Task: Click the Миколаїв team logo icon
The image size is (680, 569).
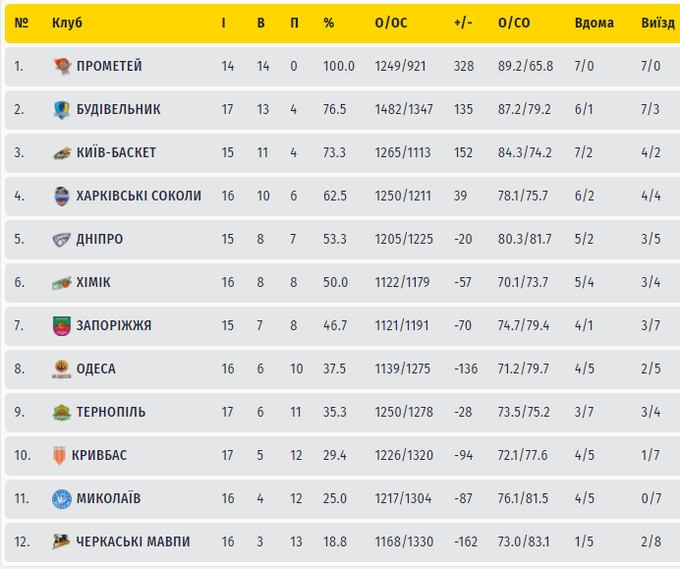Action: (62, 498)
